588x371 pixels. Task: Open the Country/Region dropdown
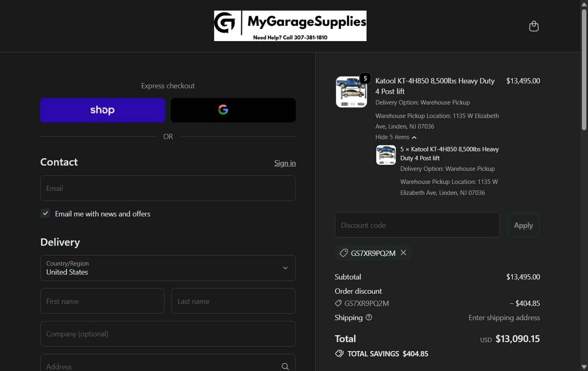[168, 268]
